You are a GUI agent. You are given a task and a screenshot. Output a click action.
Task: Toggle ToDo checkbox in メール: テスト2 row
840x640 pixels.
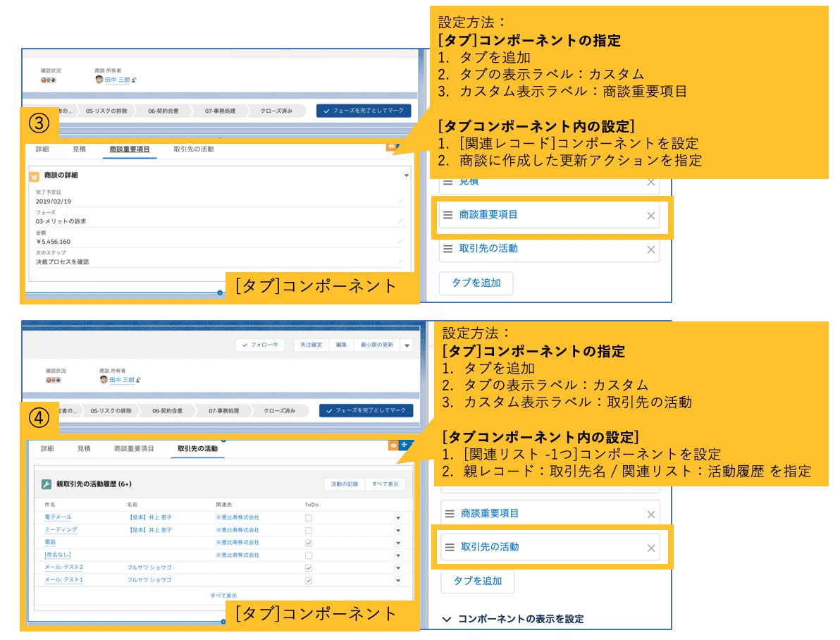click(x=309, y=568)
